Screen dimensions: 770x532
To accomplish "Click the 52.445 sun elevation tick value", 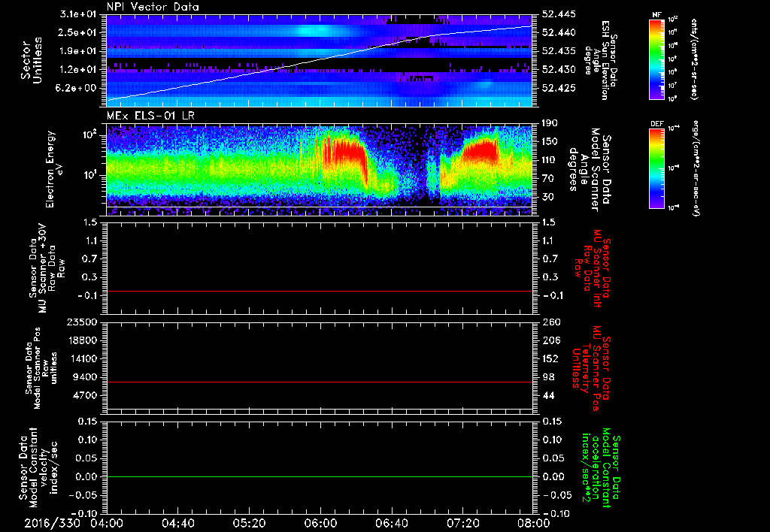I will (x=557, y=15).
